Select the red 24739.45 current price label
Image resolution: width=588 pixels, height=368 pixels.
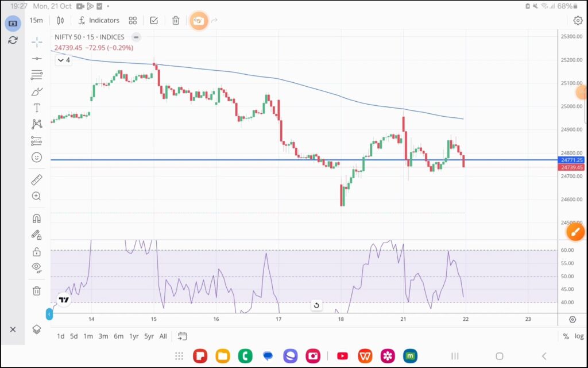(571, 167)
